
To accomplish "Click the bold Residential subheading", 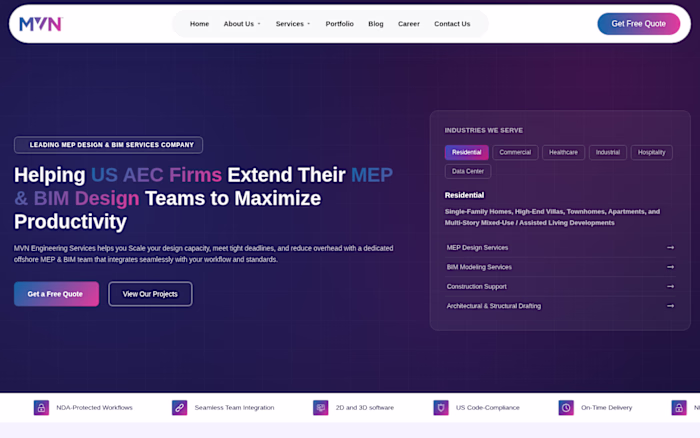I will [x=464, y=195].
